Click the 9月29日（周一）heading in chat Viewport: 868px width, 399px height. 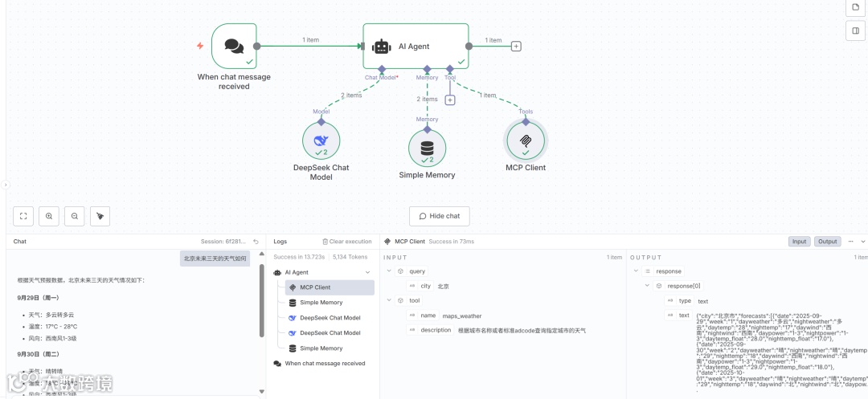point(39,298)
